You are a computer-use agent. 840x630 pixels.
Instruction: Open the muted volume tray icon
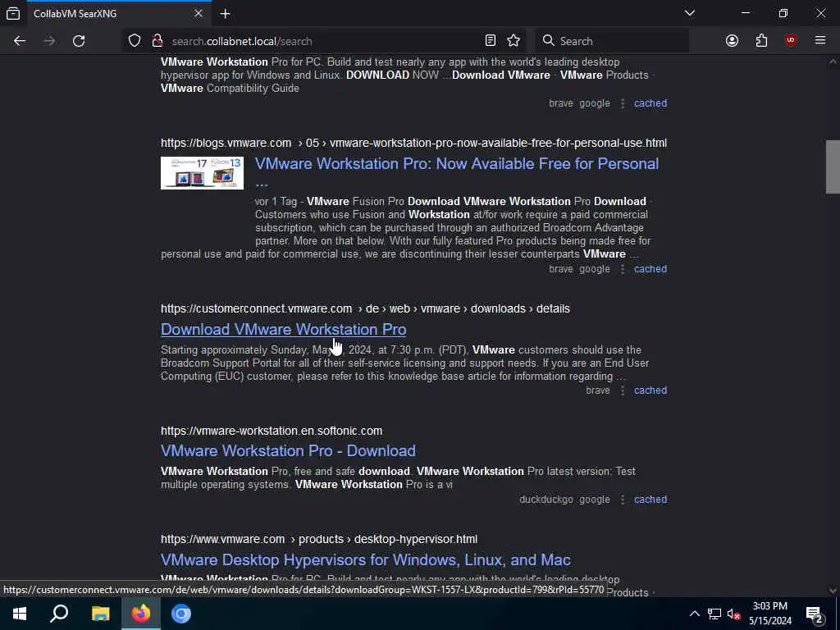coord(733,614)
